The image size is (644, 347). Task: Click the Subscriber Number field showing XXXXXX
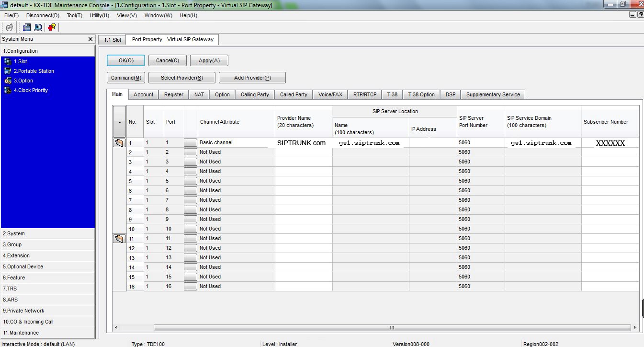click(x=610, y=143)
